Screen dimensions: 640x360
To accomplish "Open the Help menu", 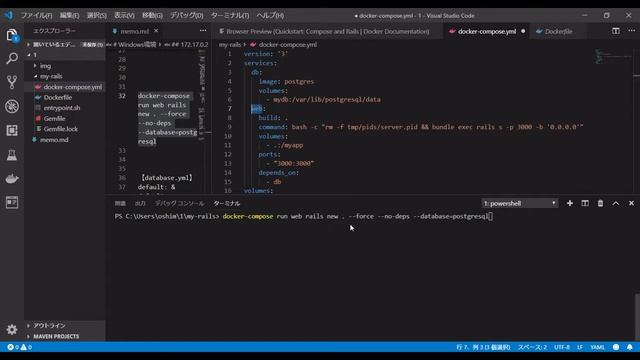I will point(270,16).
